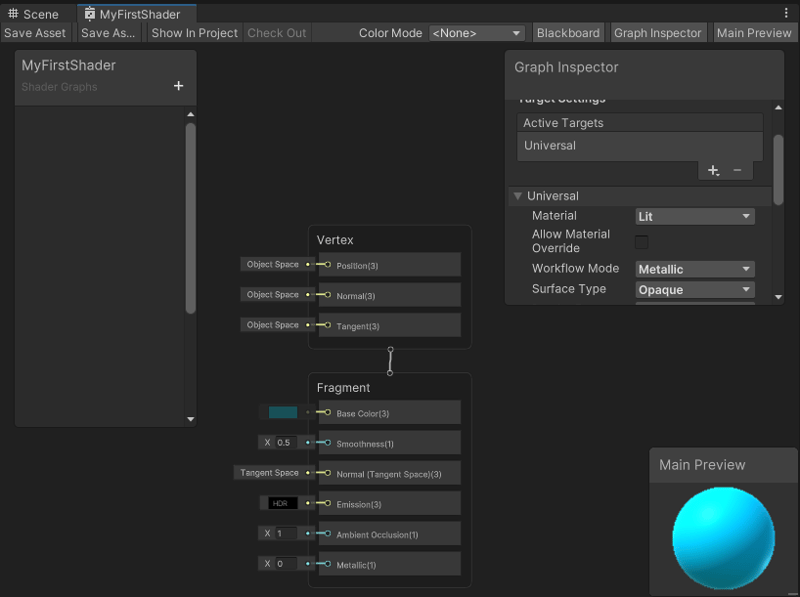Image resolution: width=800 pixels, height=597 pixels.
Task: Click the plus icon under Active Targets
Action: pos(713,171)
